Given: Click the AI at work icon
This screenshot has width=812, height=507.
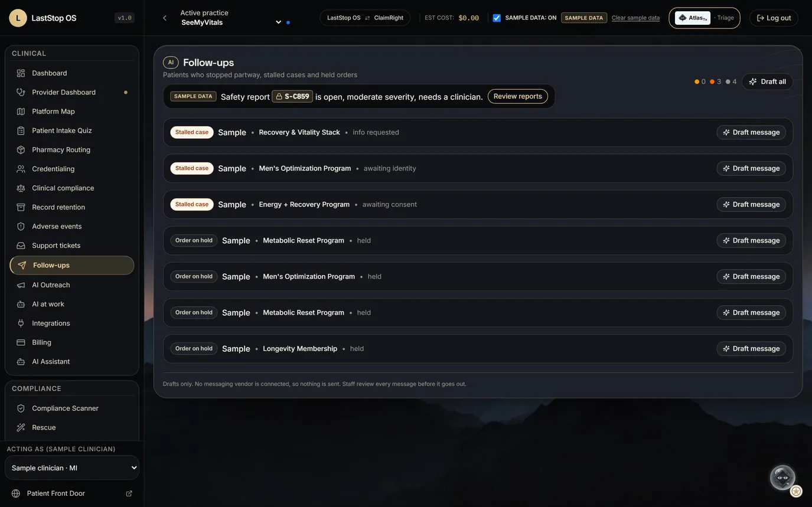Looking at the screenshot, I should [21, 304].
